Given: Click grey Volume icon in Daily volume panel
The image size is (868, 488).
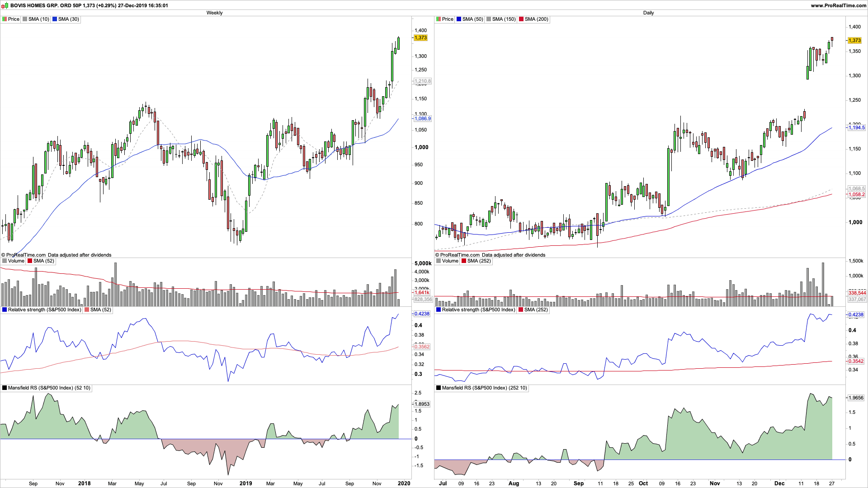Looking at the screenshot, I should (439, 261).
